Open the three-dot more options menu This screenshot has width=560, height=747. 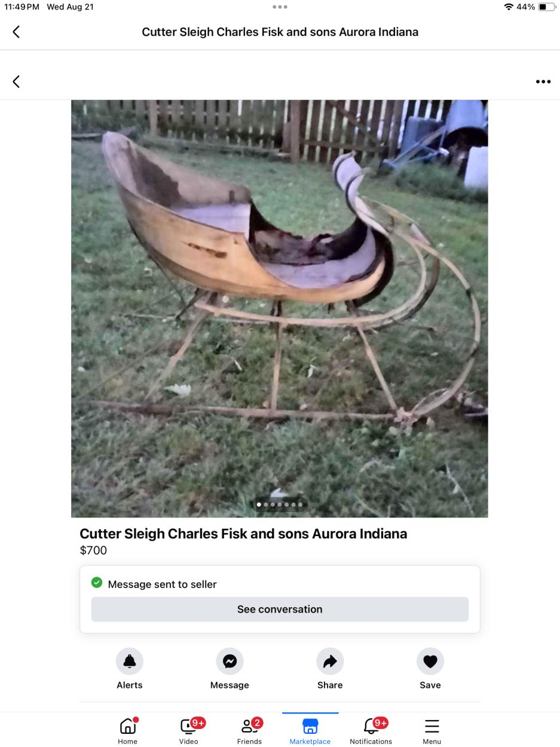click(x=543, y=81)
